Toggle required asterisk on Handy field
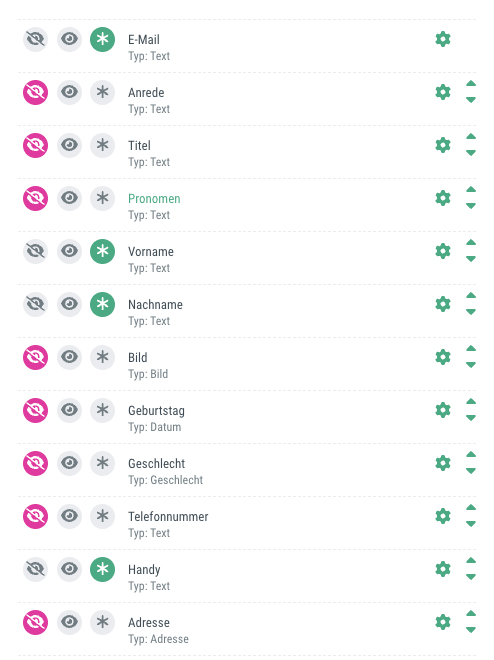Image resolution: width=494 pixels, height=660 pixels. click(x=103, y=570)
